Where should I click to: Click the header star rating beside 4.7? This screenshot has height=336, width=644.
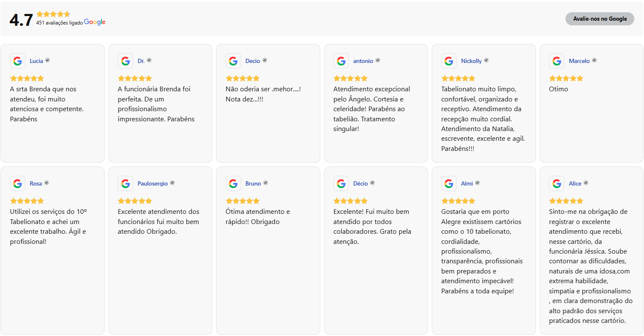click(x=53, y=14)
